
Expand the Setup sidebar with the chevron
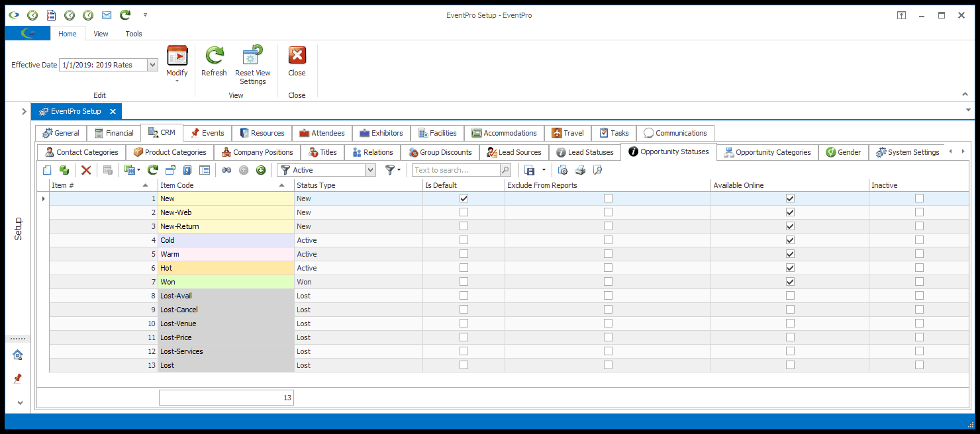(x=24, y=111)
